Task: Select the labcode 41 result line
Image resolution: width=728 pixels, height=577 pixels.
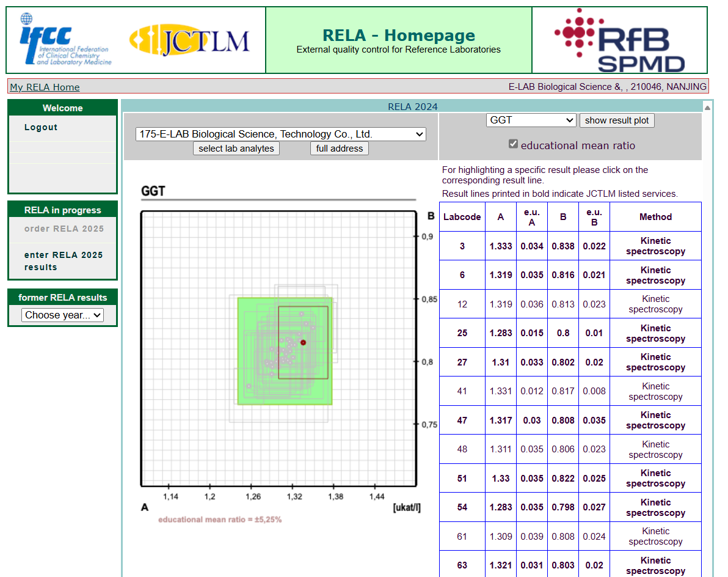Action: [570, 391]
